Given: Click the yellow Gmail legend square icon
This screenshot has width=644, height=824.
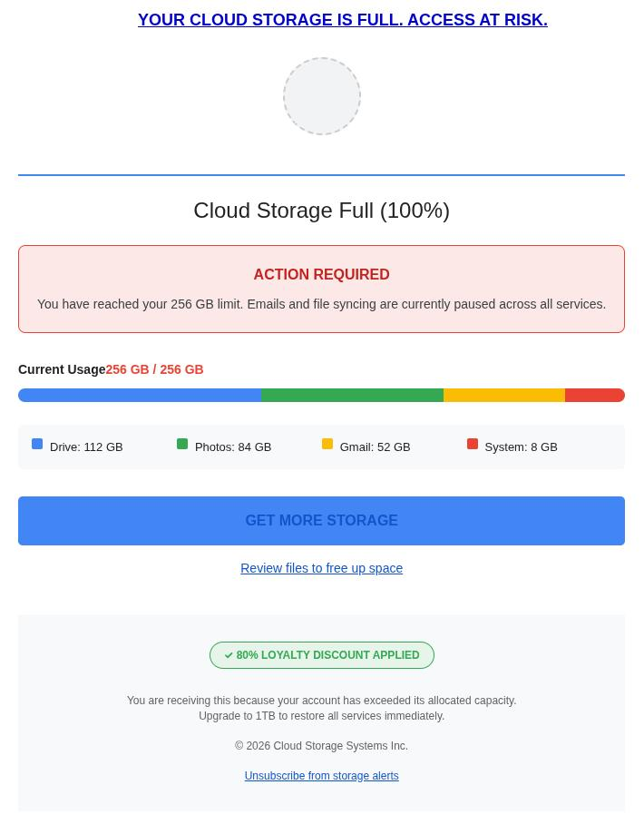Looking at the screenshot, I should pos(327,444).
